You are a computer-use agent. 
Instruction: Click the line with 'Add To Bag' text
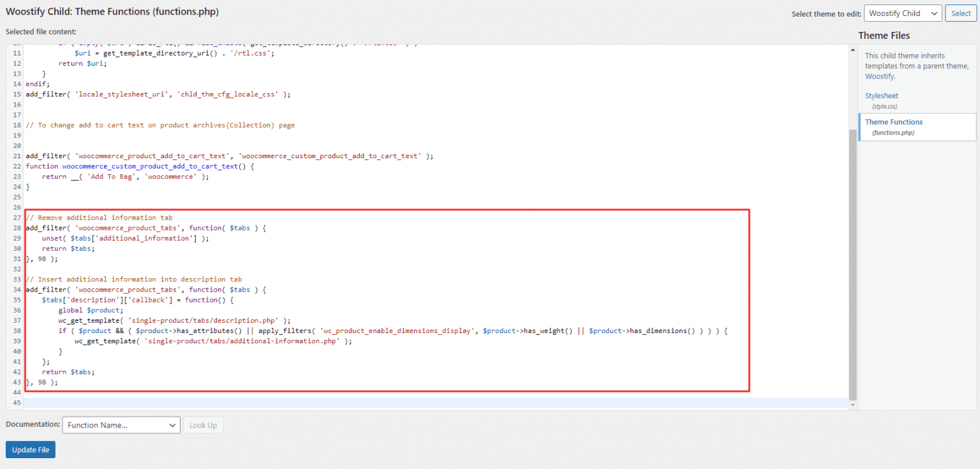click(x=126, y=177)
